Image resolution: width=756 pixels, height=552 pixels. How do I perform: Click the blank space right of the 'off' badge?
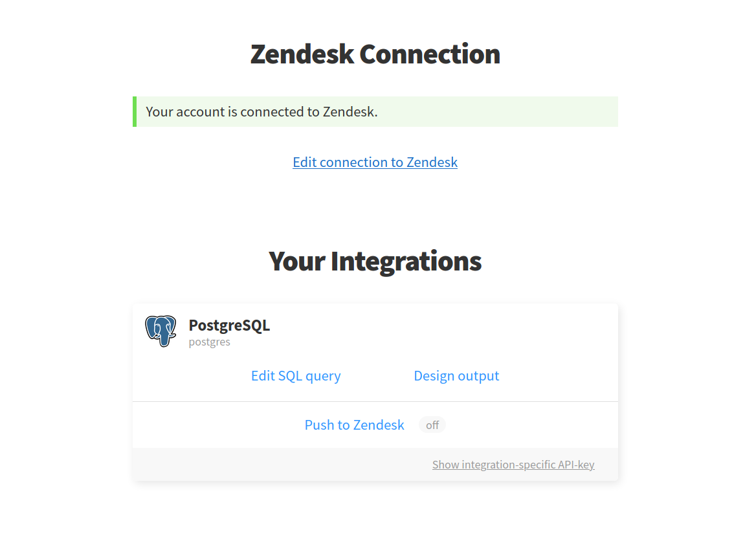(531, 425)
